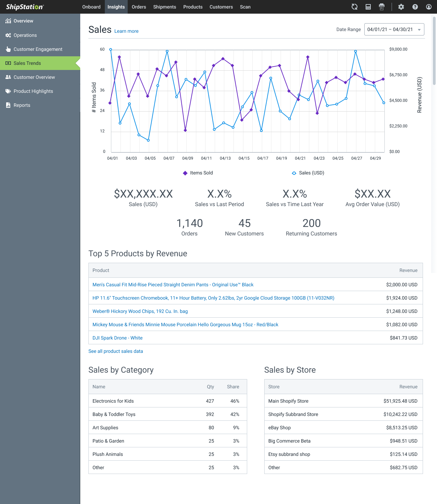437x504 pixels.
Task: Open account settings gear
Action: 401,7
